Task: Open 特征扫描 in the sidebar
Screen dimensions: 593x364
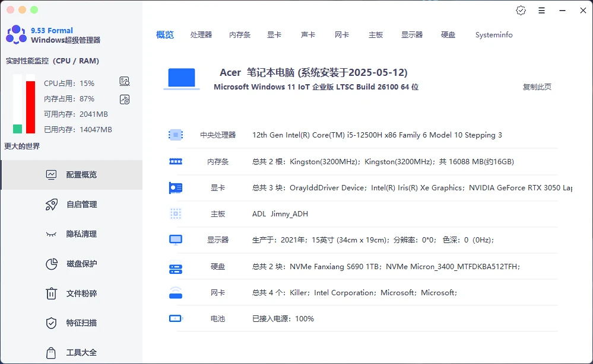Action: [x=72, y=323]
